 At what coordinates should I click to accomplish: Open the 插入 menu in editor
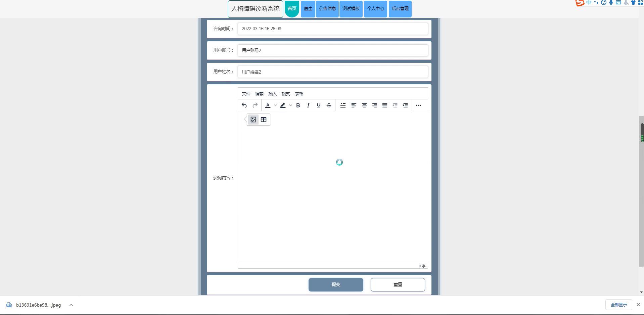[272, 94]
